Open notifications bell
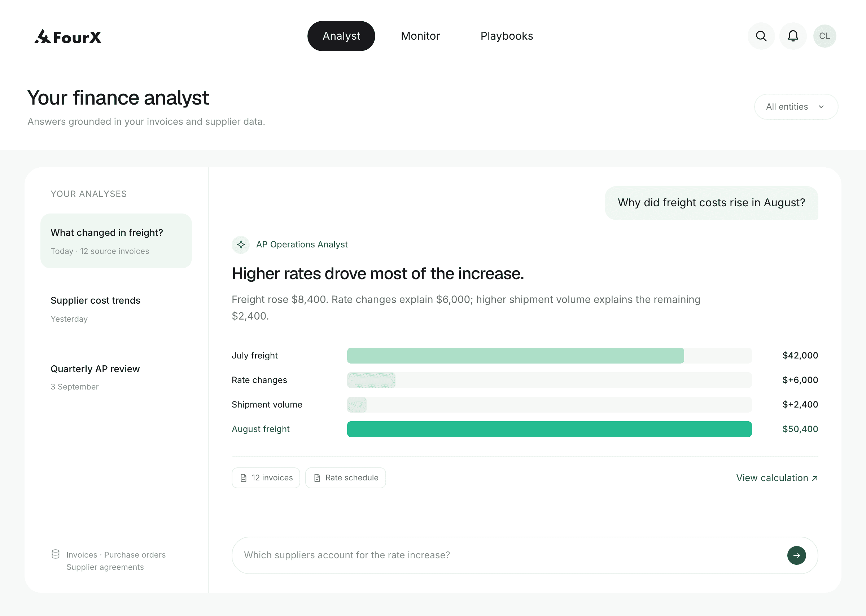This screenshot has width=866, height=616. (793, 36)
